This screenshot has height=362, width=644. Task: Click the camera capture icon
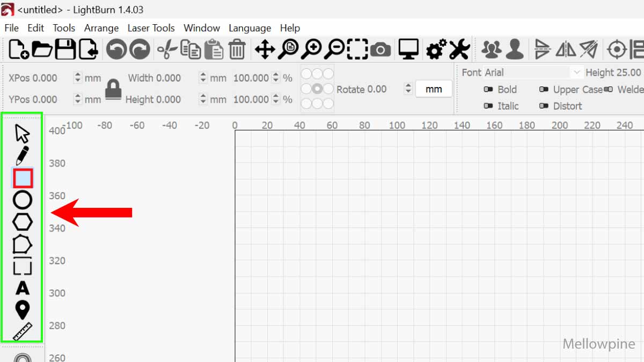coord(380,50)
